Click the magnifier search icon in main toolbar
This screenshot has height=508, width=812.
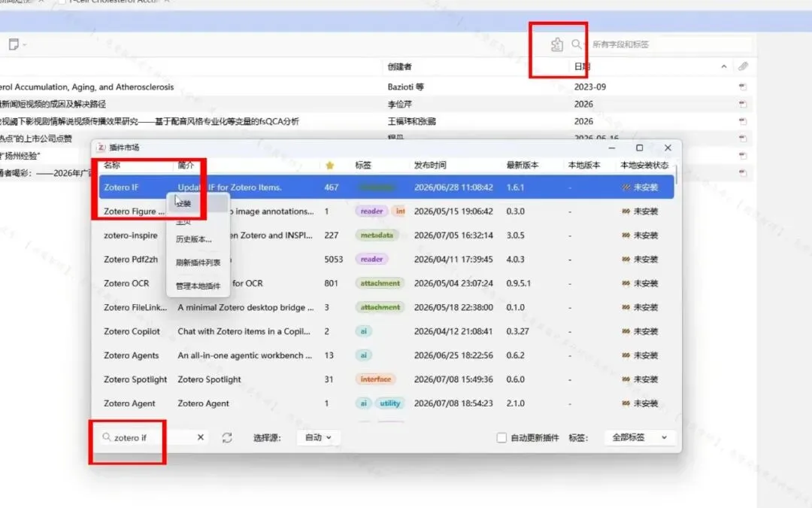[577, 44]
